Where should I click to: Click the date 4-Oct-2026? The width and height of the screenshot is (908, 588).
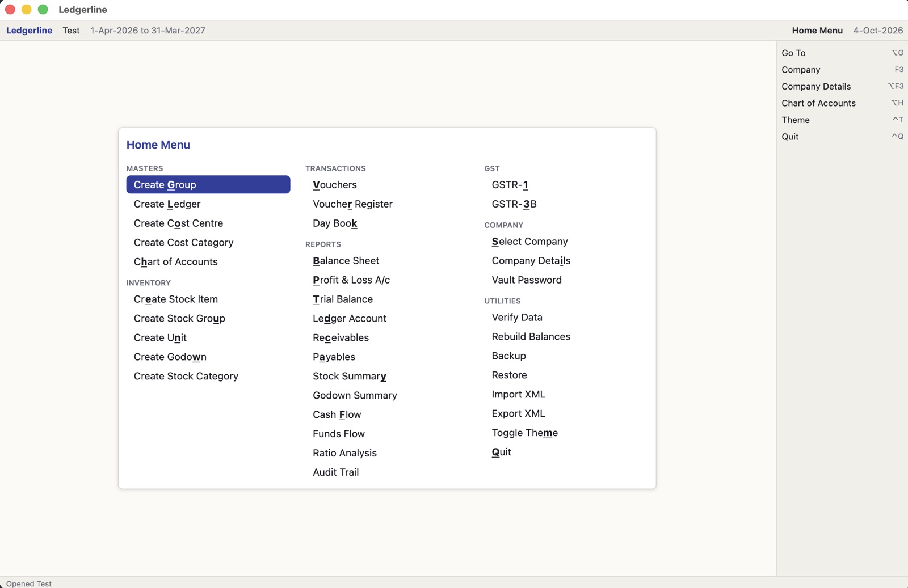tap(878, 31)
